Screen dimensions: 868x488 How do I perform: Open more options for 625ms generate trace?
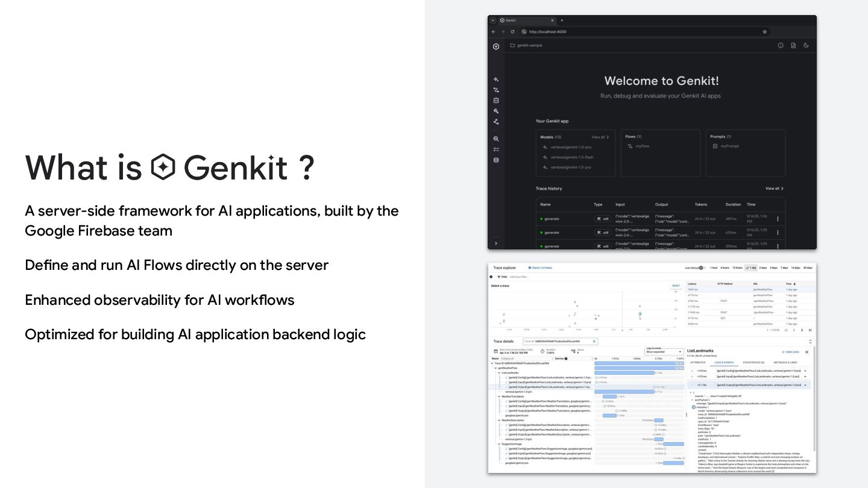[778, 233]
